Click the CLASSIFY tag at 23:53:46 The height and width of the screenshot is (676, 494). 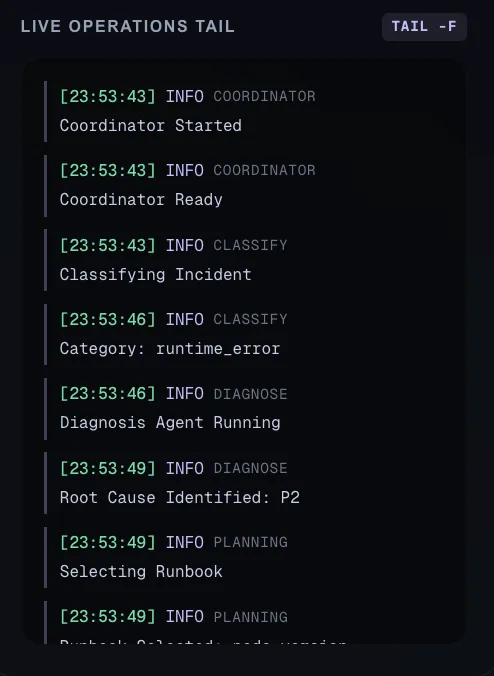tap(250, 319)
